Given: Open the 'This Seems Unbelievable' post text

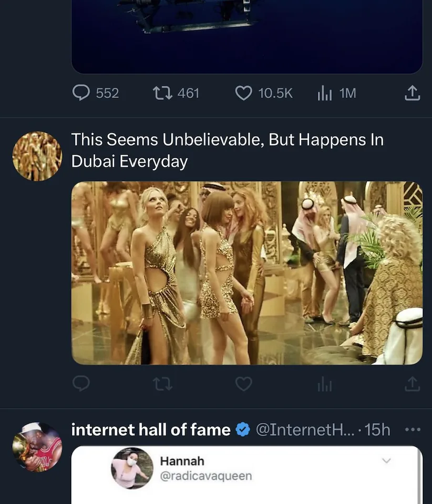Looking at the screenshot, I should (227, 150).
